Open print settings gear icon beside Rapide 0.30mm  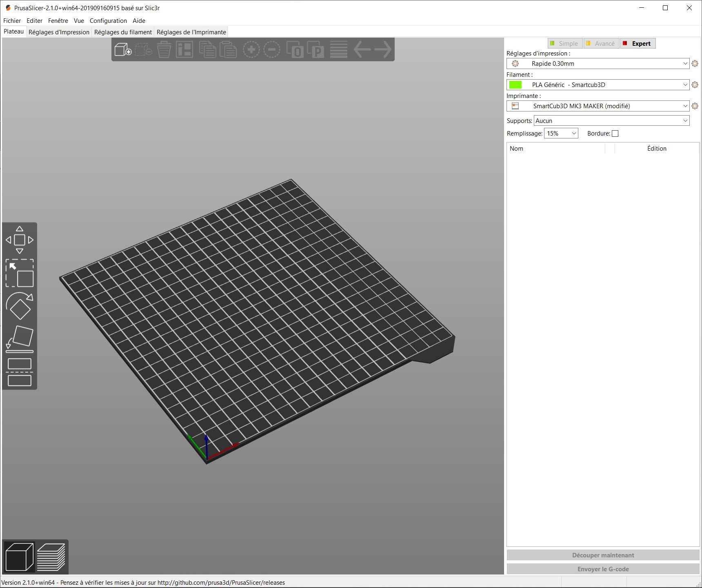(695, 64)
